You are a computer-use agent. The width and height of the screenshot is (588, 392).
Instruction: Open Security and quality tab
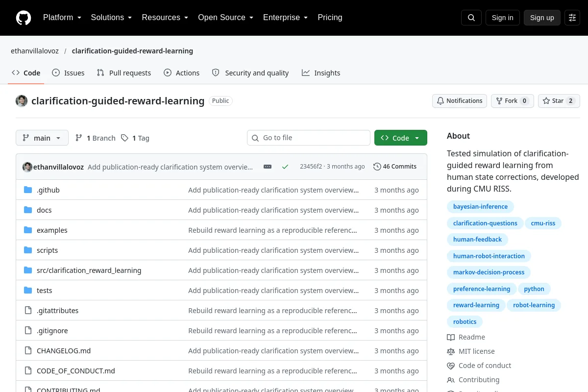pos(250,73)
